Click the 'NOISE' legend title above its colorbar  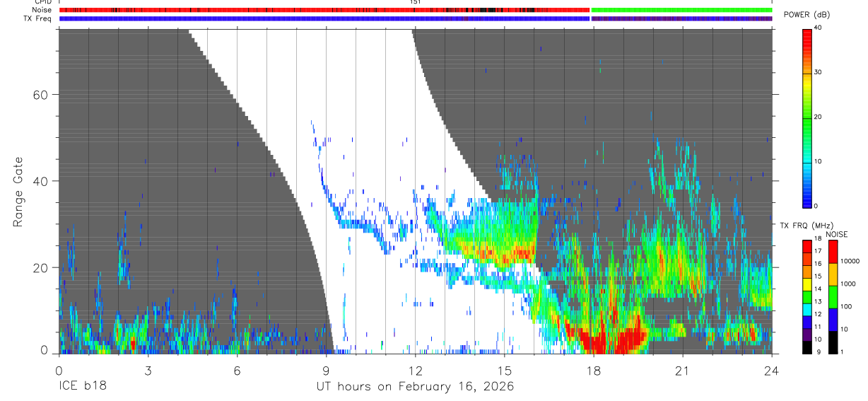point(836,234)
